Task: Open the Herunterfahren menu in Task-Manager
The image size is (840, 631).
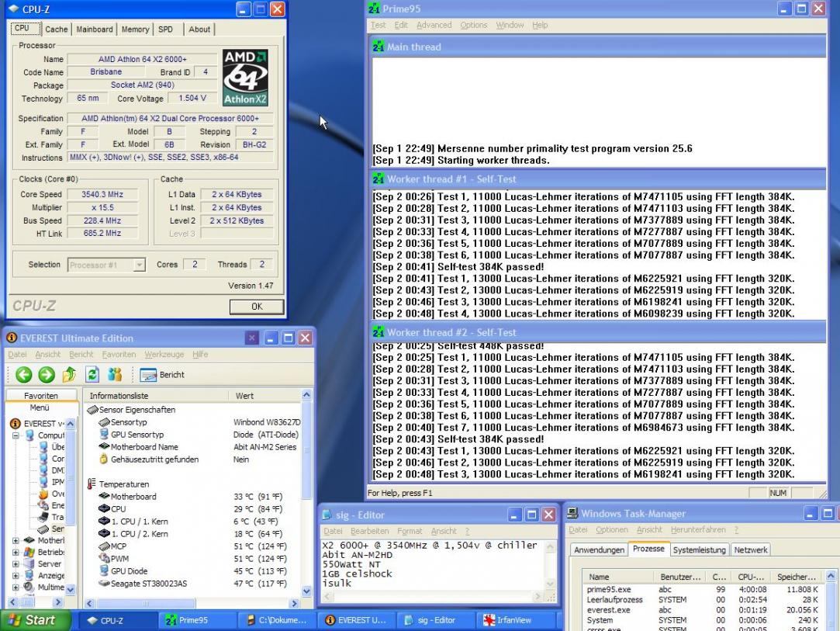Action: 698,529
